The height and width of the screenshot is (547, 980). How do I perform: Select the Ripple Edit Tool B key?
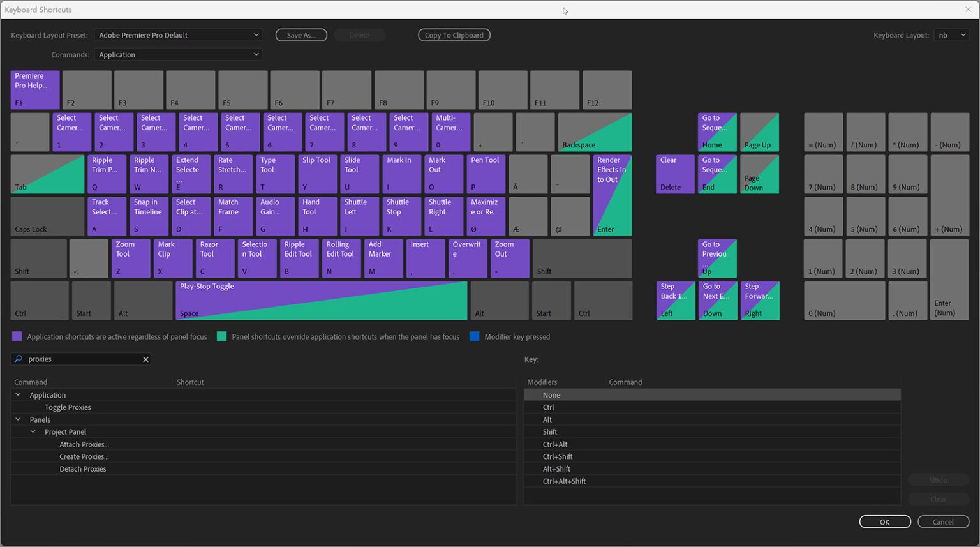tap(299, 258)
